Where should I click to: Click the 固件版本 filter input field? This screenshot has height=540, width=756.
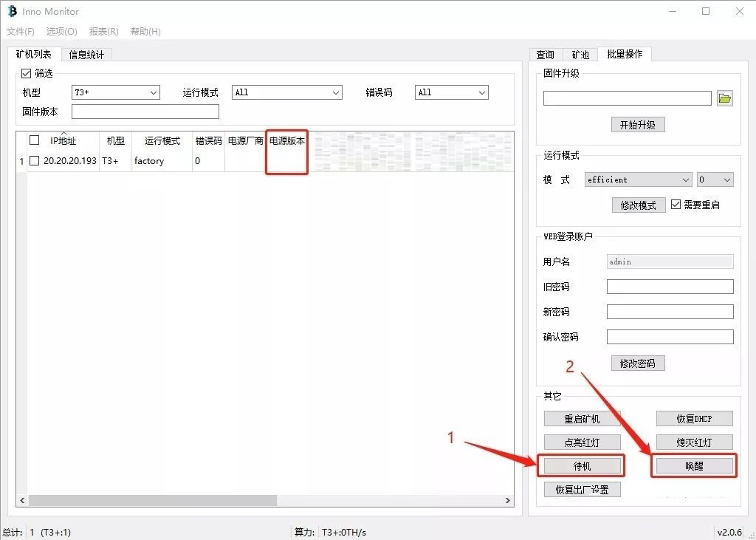pyautogui.click(x=145, y=112)
